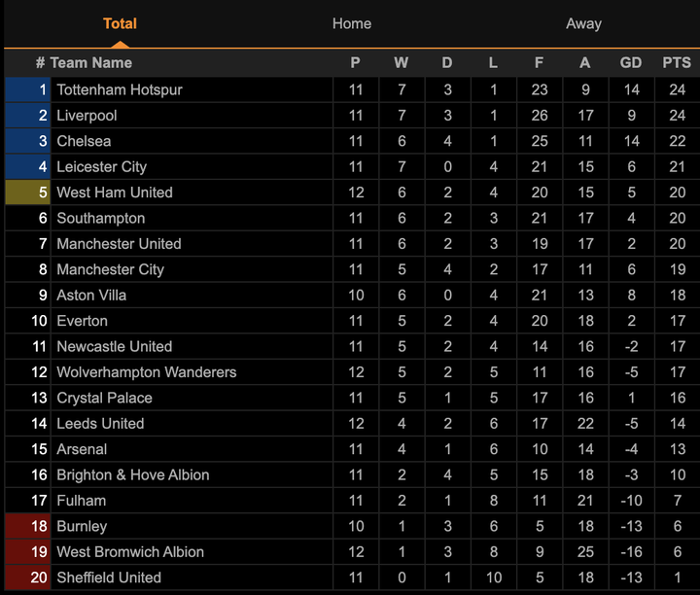Click Brighton & Hove Albion link
Image resolution: width=700 pixels, height=595 pixels.
click(133, 475)
